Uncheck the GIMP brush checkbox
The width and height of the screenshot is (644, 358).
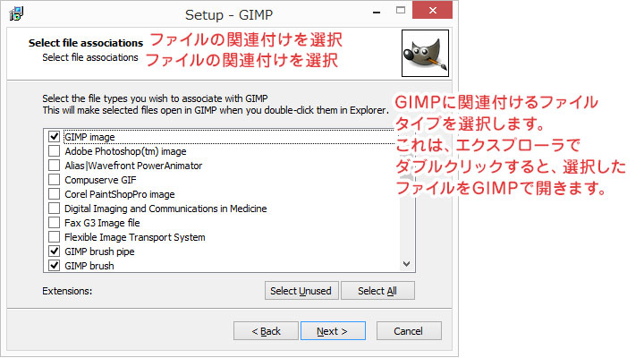[x=55, y=266]
